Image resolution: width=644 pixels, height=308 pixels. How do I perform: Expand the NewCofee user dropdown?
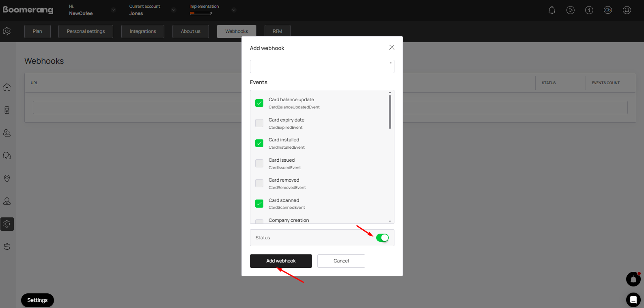pos(113,10)
